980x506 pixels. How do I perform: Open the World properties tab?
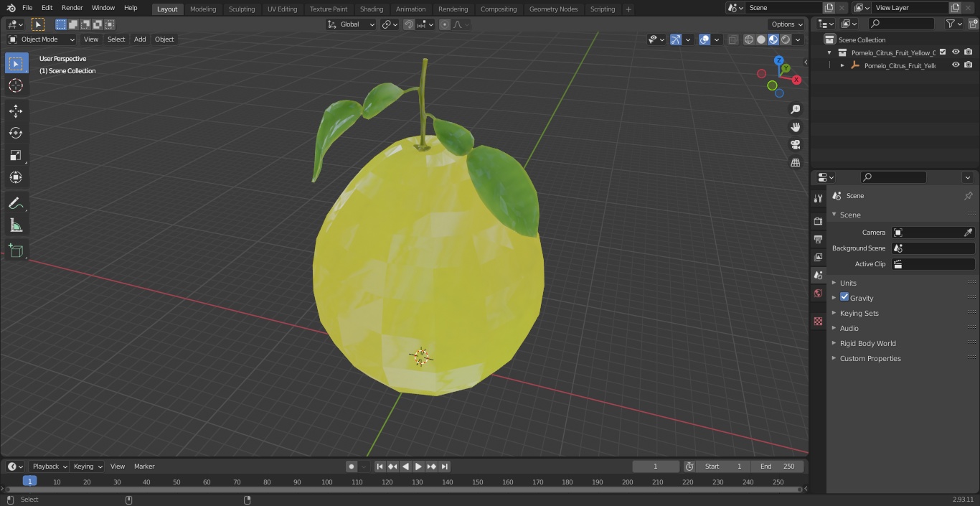[x=818, y=293]
